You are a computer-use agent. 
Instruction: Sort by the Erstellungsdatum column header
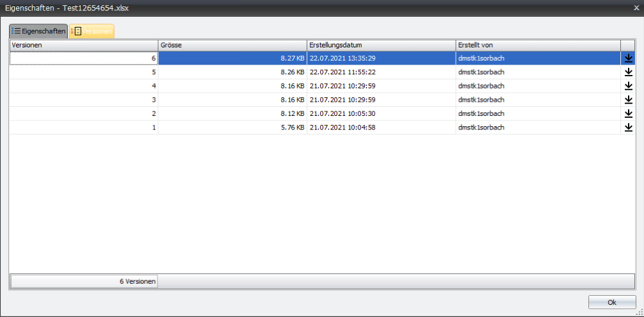381,44
